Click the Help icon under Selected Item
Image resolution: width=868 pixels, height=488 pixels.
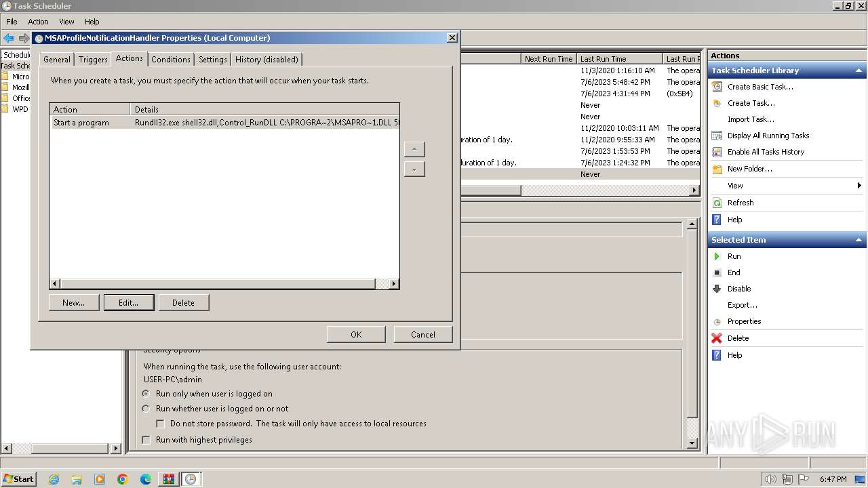coord(717,355)
